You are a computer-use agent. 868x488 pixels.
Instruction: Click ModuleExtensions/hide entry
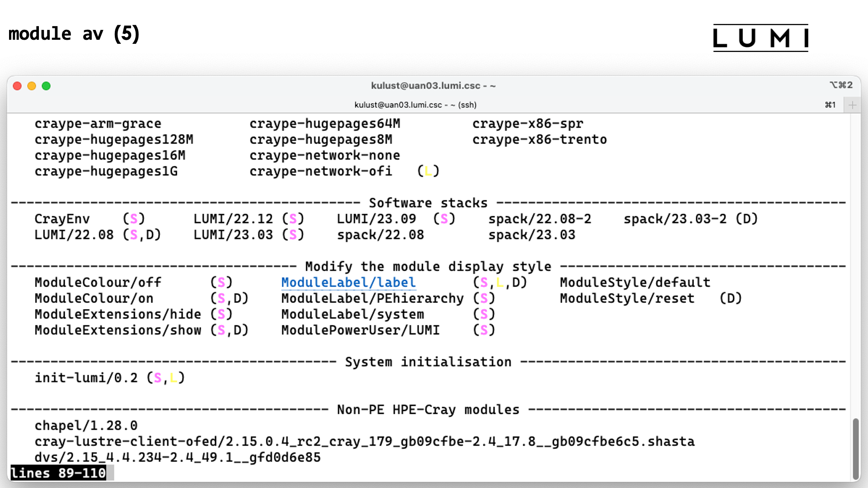click(118, 314)
